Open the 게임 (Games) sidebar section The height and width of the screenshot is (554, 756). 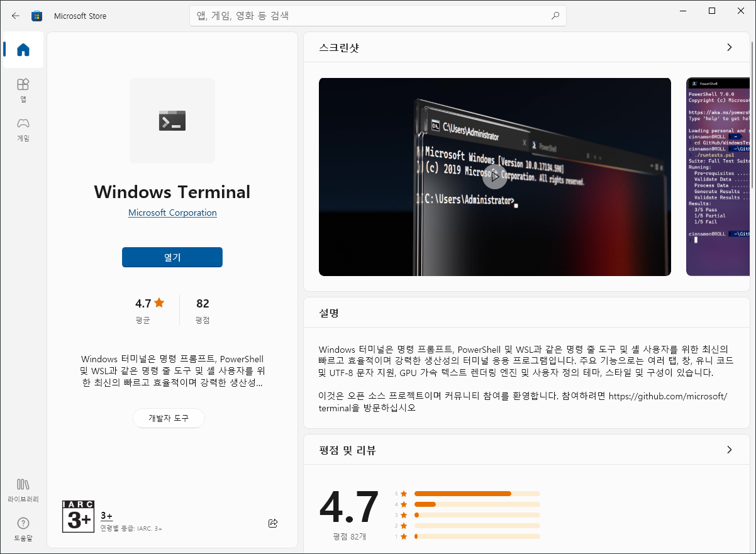tap(23, 129)
